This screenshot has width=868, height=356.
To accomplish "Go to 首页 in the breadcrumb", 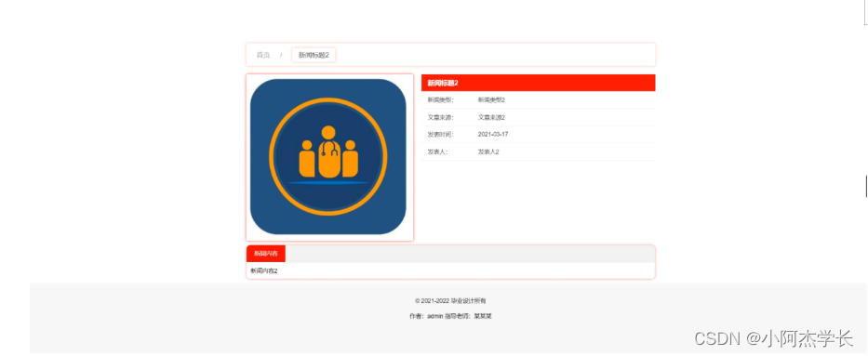I will 263,55.
